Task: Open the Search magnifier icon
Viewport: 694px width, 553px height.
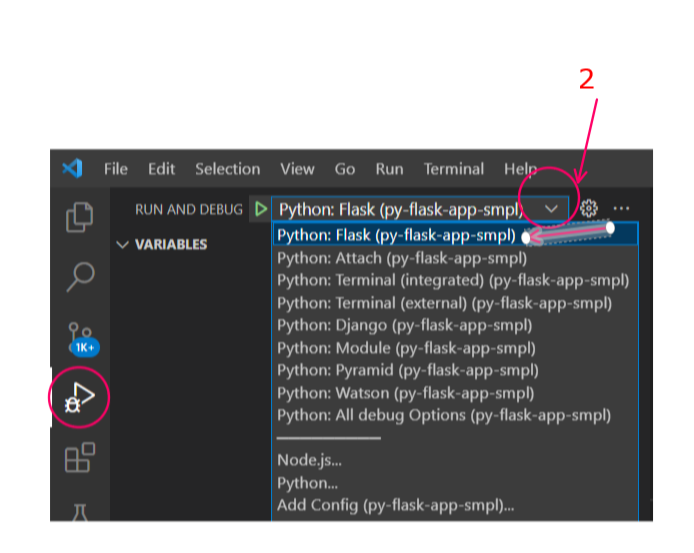Action: 80,277
